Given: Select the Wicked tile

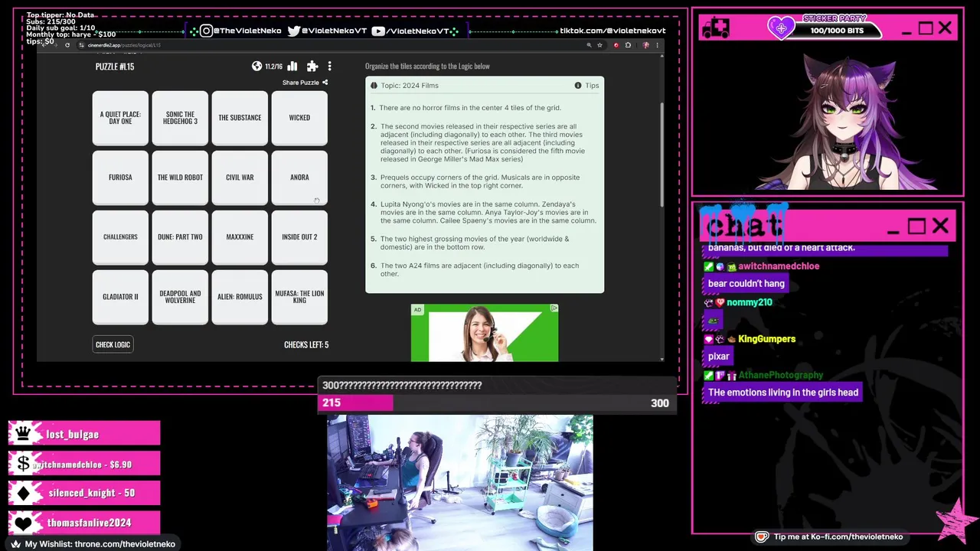Looking at the screenshot, I should (x=299, y=118).
